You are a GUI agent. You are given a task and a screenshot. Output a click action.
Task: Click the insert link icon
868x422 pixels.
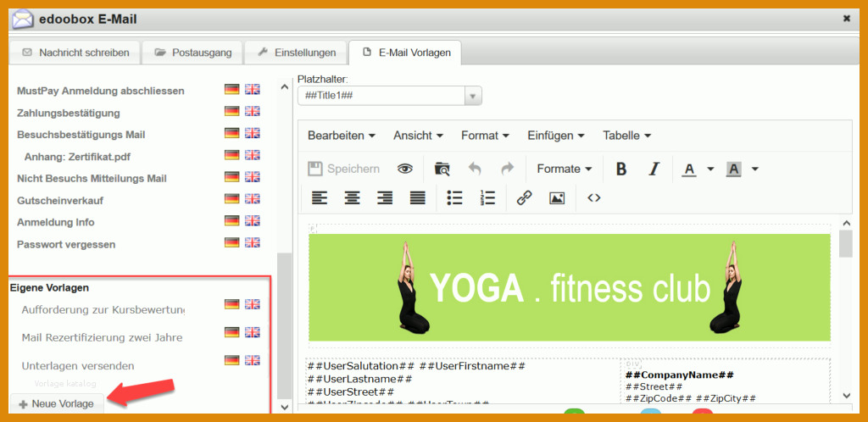point(524,198)
